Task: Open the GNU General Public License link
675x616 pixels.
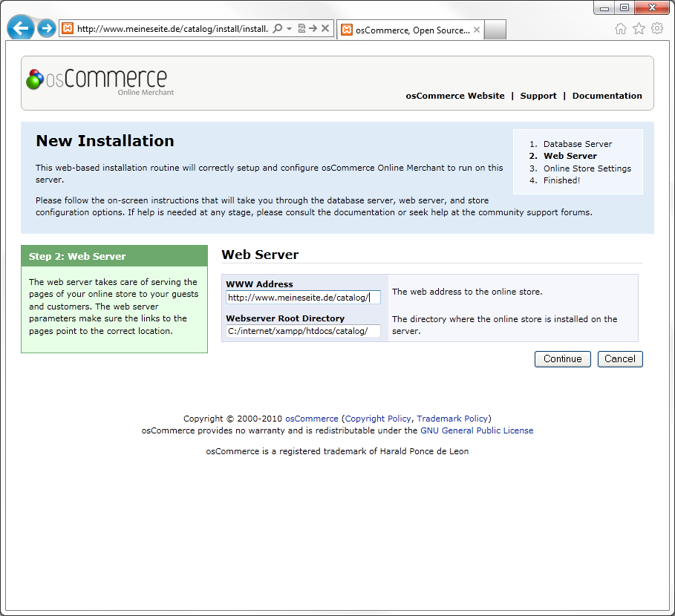Action: tap(477, 430)
